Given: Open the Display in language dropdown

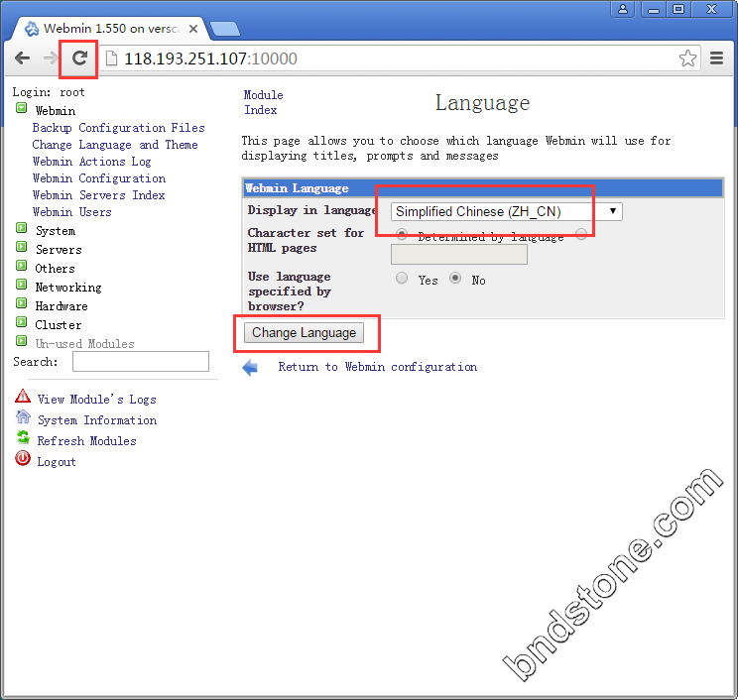Looking at the screenshot, I should [507, 212].
